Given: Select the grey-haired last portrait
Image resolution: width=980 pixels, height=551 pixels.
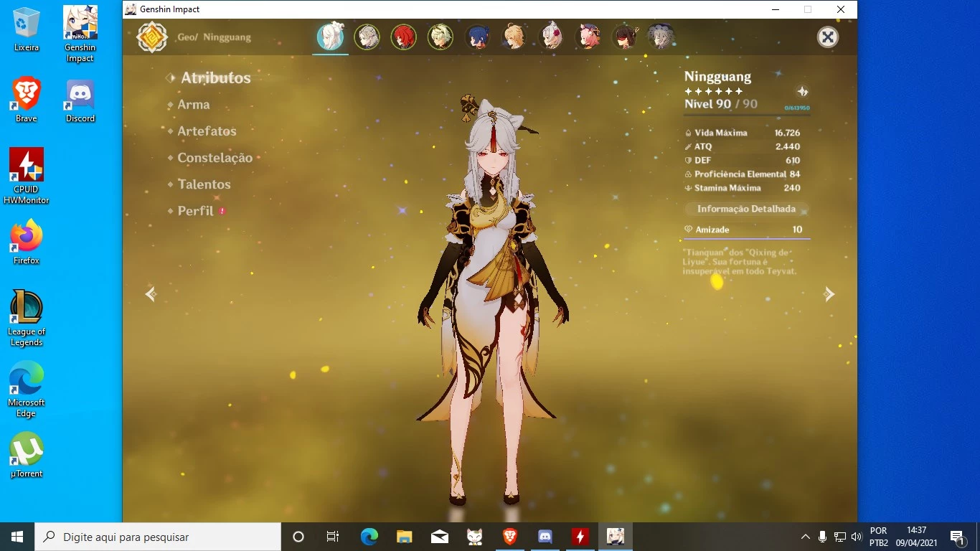Looking at the screenshot, I should [661, 37].
